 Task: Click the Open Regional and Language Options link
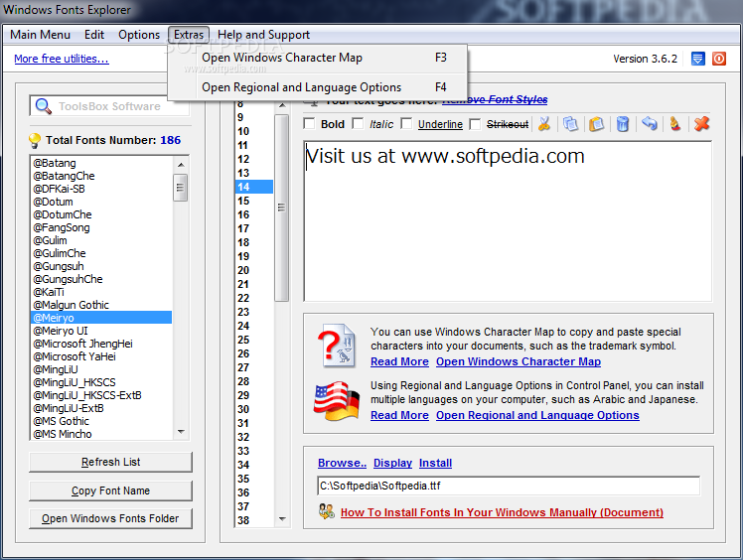click(537, 415)
